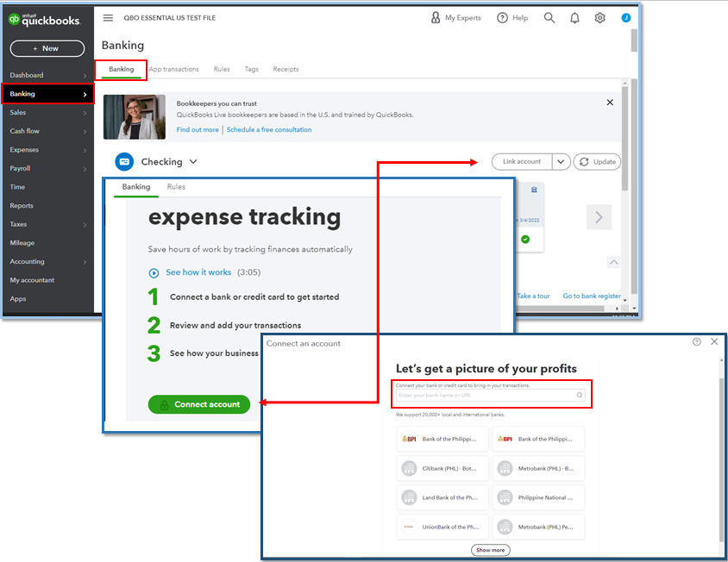Click the Update button
This screenshot has height=562, width=728.
tap(597, 161)
